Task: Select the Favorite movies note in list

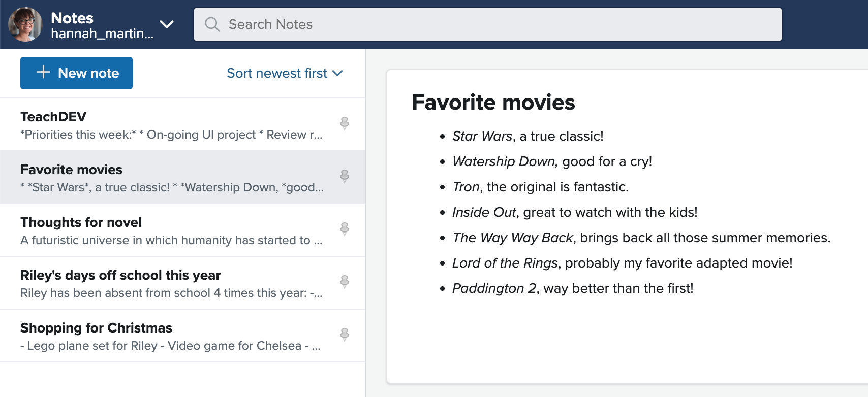Action: (x=182, y=177)
